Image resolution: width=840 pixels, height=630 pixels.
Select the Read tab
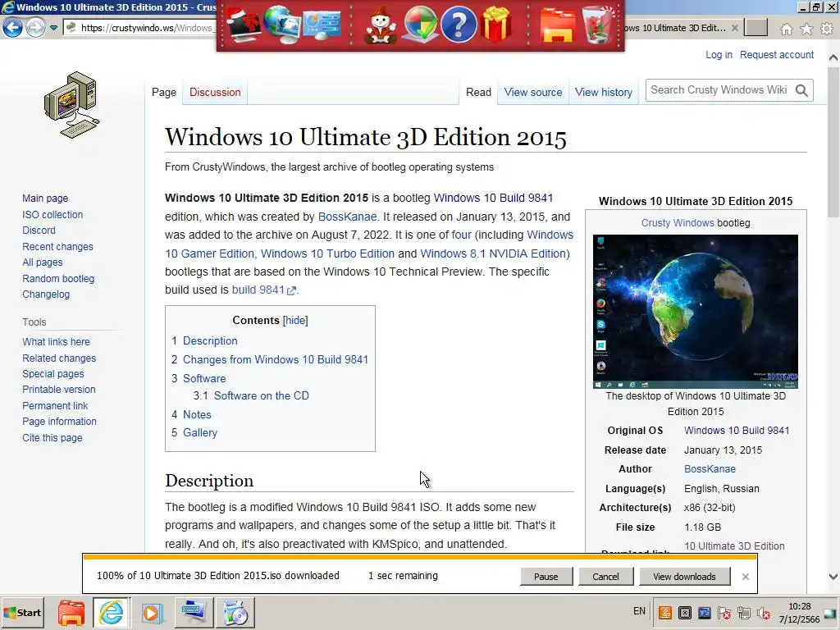478,92
